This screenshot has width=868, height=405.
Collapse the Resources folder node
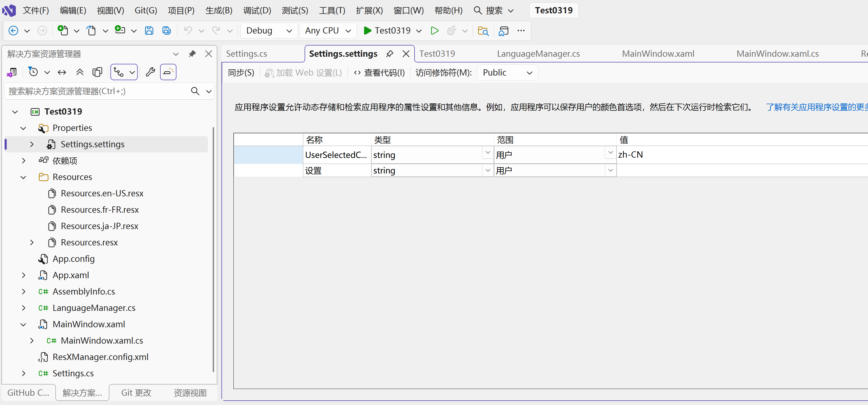23,177
